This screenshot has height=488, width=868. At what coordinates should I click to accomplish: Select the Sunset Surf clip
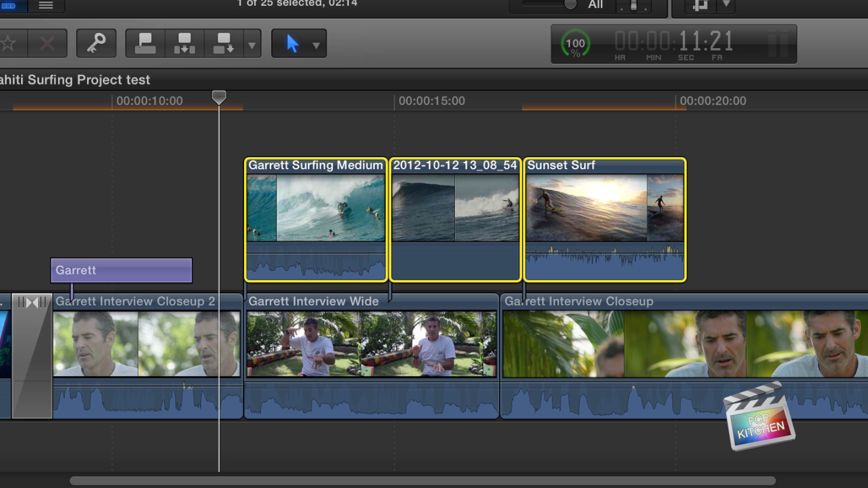[x=604, y=217]
